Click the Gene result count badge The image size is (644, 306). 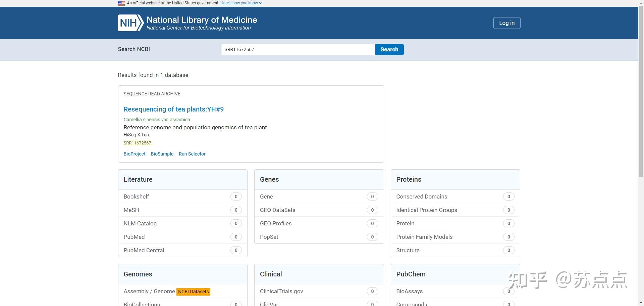click(x=372, y=196)
